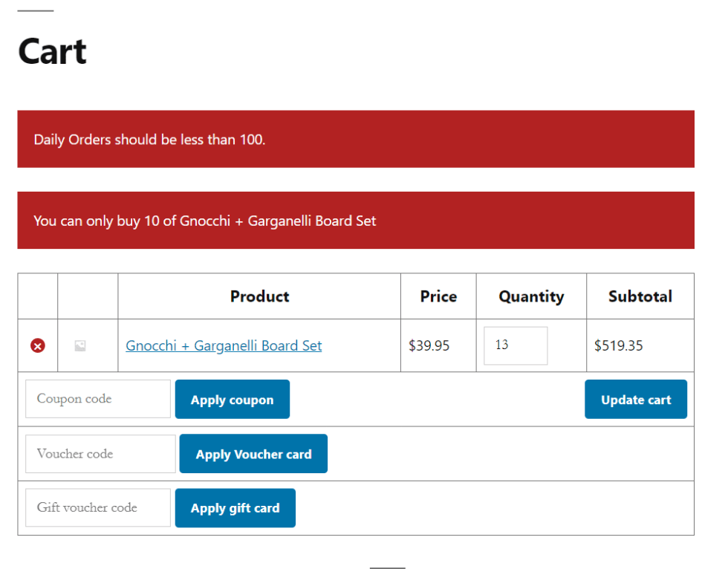Remove Gnocchi Board Set with red X icon

(x=37, y=345)
